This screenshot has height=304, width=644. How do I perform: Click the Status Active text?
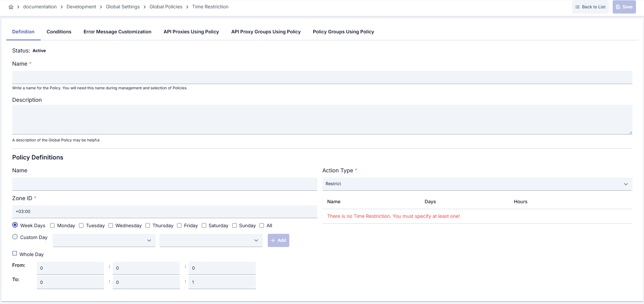[x=39, y=51]
